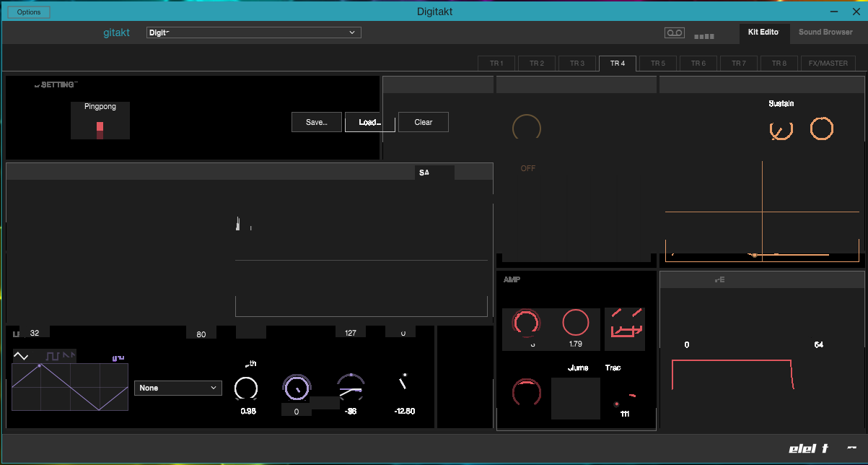Click the purple filter knob showing -96
Viewport: 868px width, 465px height.
click(351, 388)
